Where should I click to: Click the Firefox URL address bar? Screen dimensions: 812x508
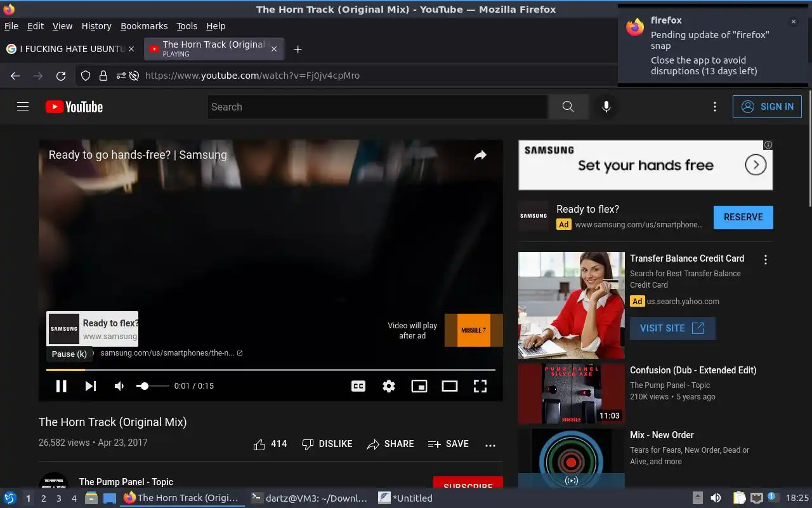pos(377,76)
